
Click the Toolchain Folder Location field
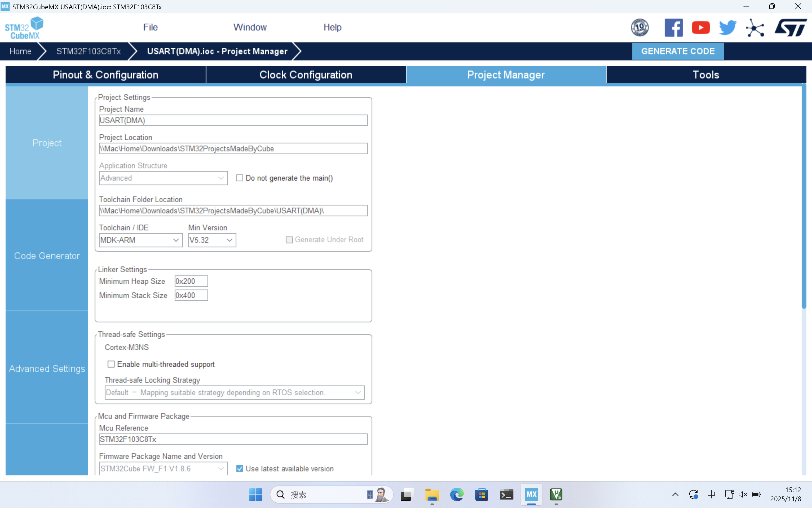[233, 211]
